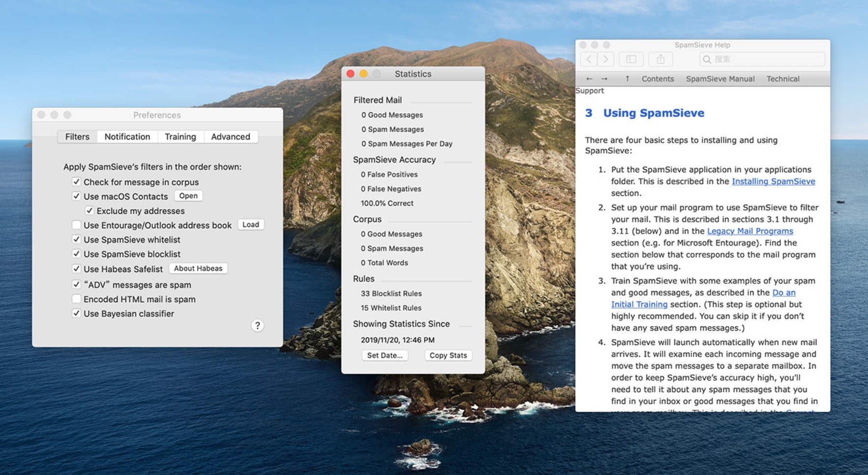Switch to the Training tab
868x475 pixels.
pos(180,136)
